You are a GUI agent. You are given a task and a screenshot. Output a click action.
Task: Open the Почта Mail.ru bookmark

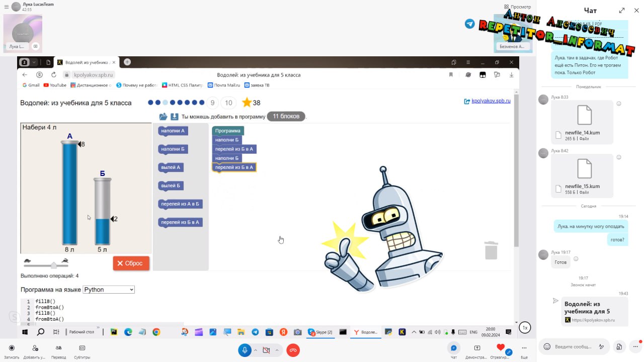[x=224, y=85]
